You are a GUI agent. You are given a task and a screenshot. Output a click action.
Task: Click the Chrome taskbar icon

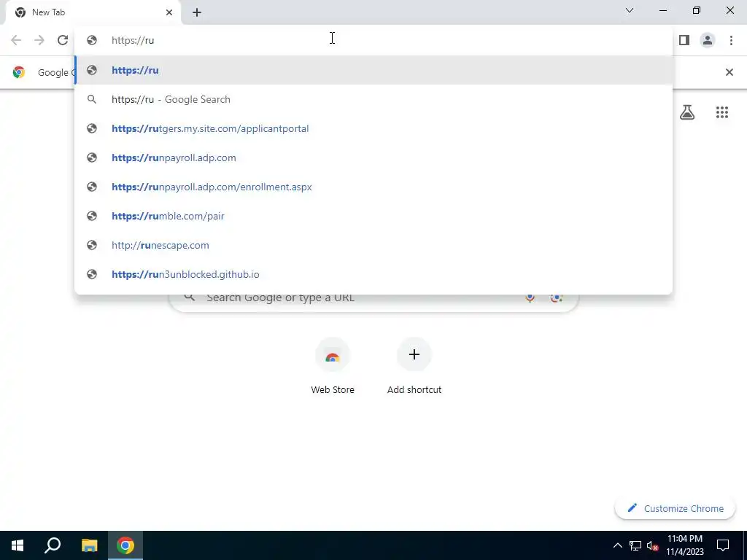tap(125, 545)
